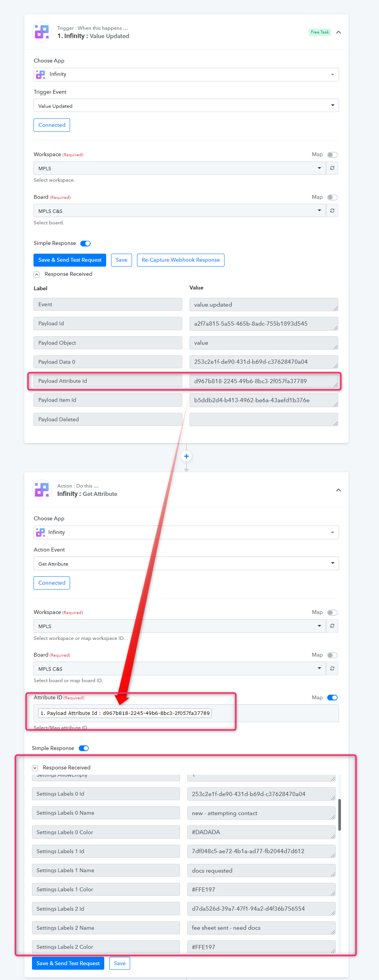This screenshot has height=980, width=379.
Task: Turn off the Attribute ID Map toggle
Action: coord(332,698)
